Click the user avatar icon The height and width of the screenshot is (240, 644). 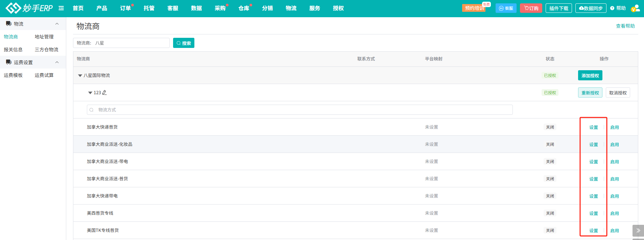pos(635,8)
